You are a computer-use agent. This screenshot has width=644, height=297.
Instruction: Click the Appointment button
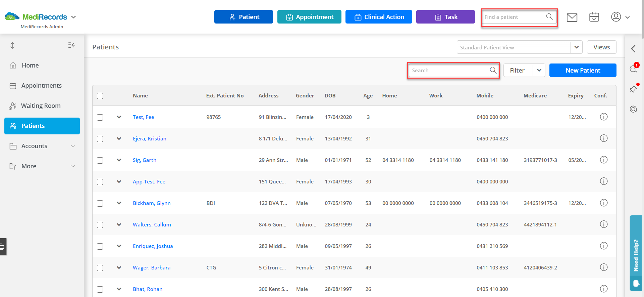click(309, 17)
